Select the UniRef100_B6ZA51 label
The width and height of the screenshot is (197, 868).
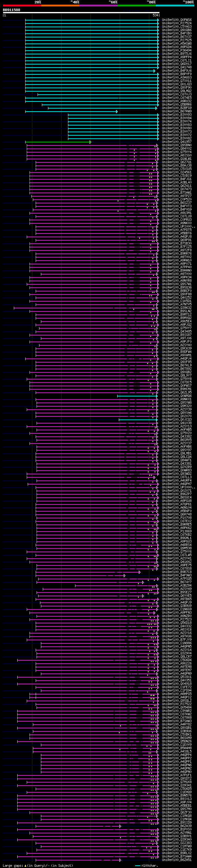coord(176,860)
